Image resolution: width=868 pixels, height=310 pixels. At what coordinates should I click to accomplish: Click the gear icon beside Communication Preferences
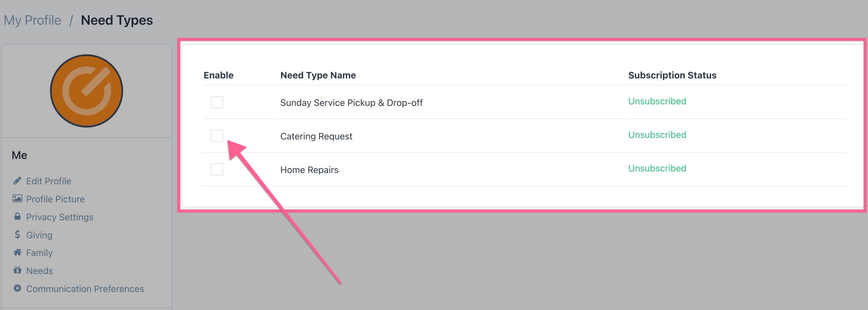[x=17, y=288]
